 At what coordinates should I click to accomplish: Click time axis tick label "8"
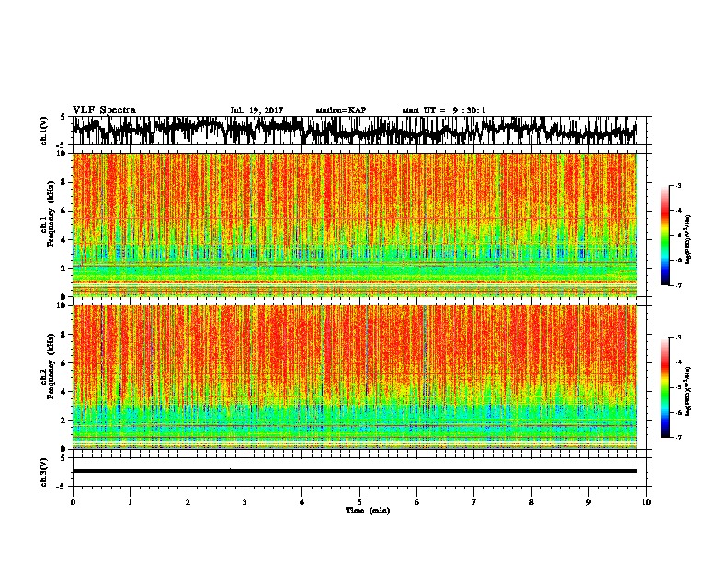click(531, 502)
